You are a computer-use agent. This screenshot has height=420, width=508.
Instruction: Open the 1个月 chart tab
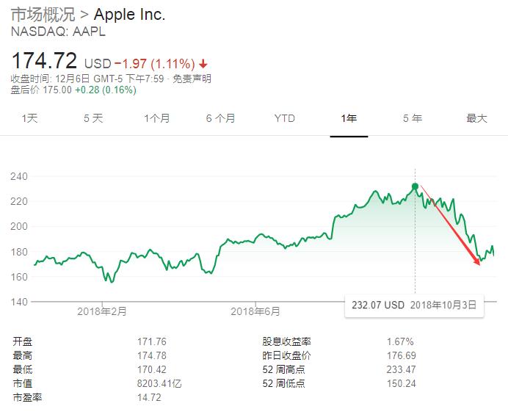156,118
